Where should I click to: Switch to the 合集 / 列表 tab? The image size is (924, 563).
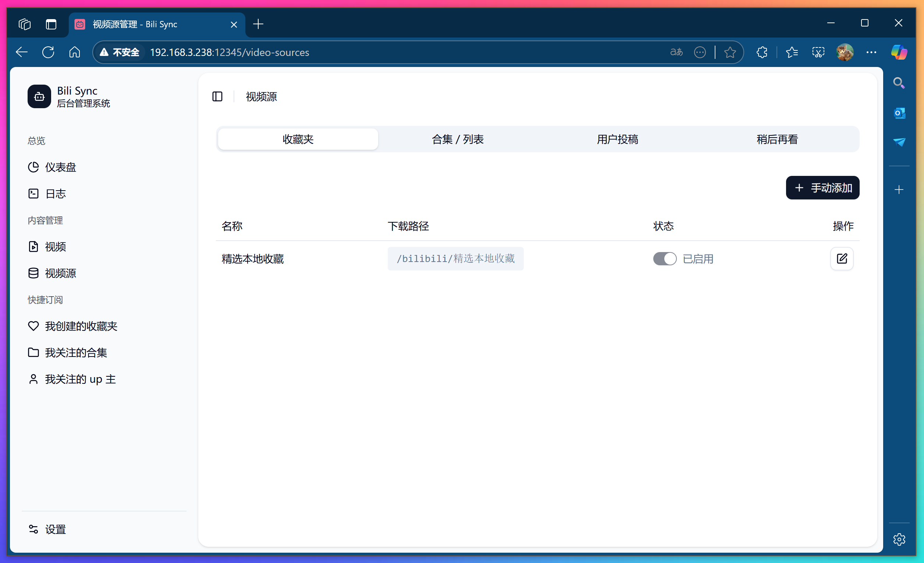tap(457, 139)
